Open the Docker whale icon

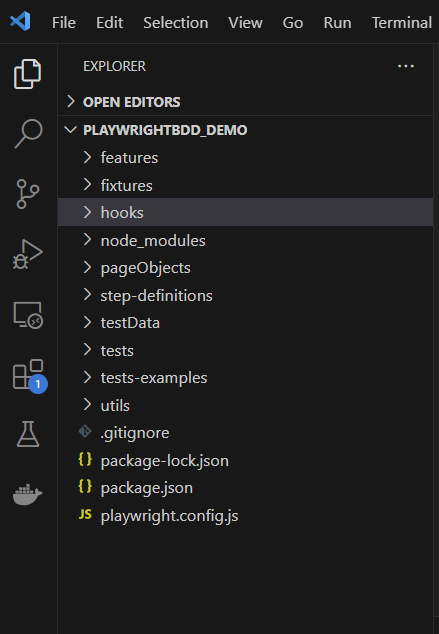27,494
